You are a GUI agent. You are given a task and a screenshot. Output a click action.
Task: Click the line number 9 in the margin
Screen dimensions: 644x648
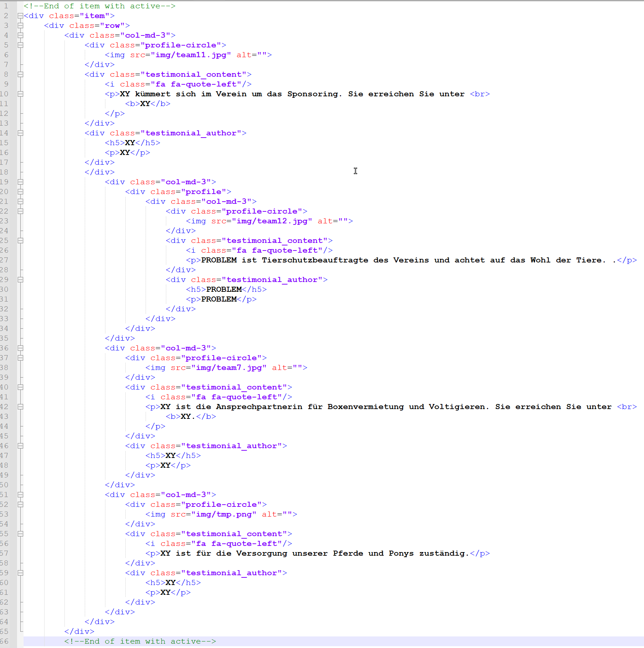click(6, 84)
